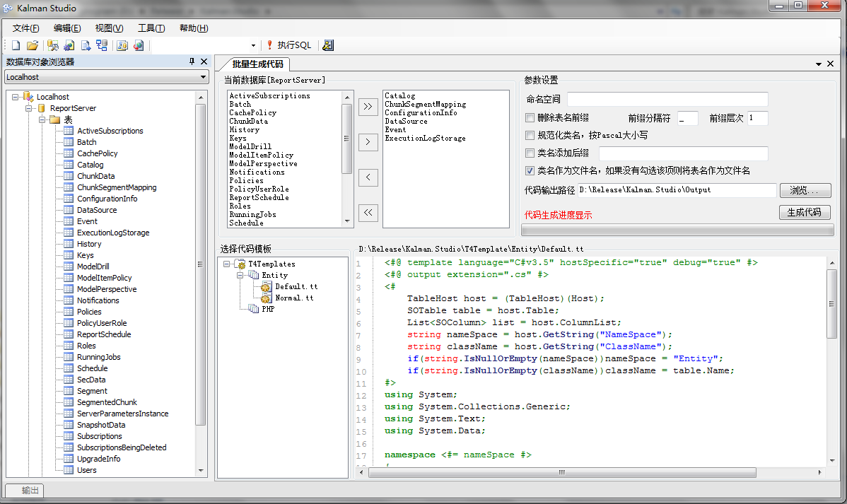Click the 前缀分隔符 input field
Image resolution: width=847 pixels, height=504 pixels.
pos(688,118)
